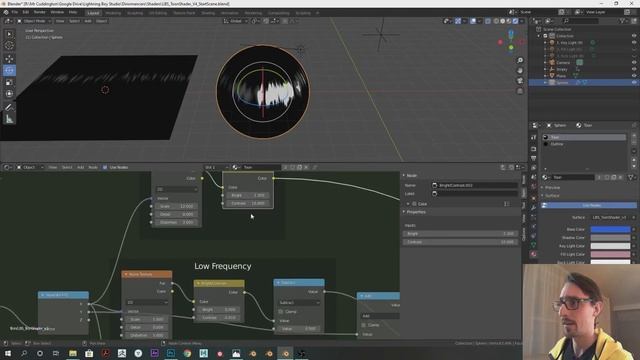Open the Render menu
Image resolution: width=640 pixels, height=360 pixels.
[40, 13]
